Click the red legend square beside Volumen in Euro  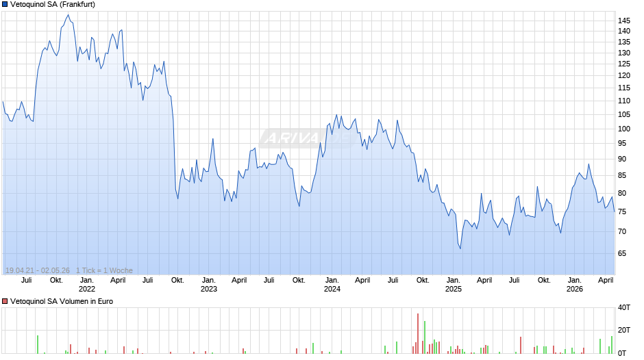pyautogui.click(x=5, y=301)
